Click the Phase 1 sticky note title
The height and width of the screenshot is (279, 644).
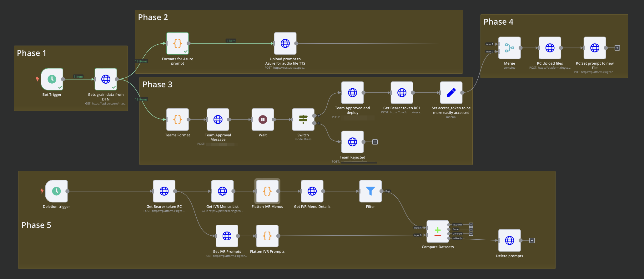coord(32,53)
